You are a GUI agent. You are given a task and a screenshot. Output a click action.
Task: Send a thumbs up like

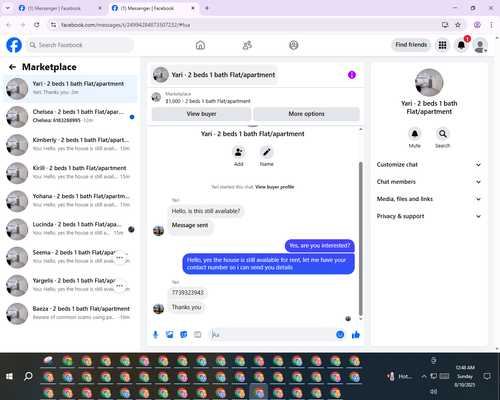point(356,335)
